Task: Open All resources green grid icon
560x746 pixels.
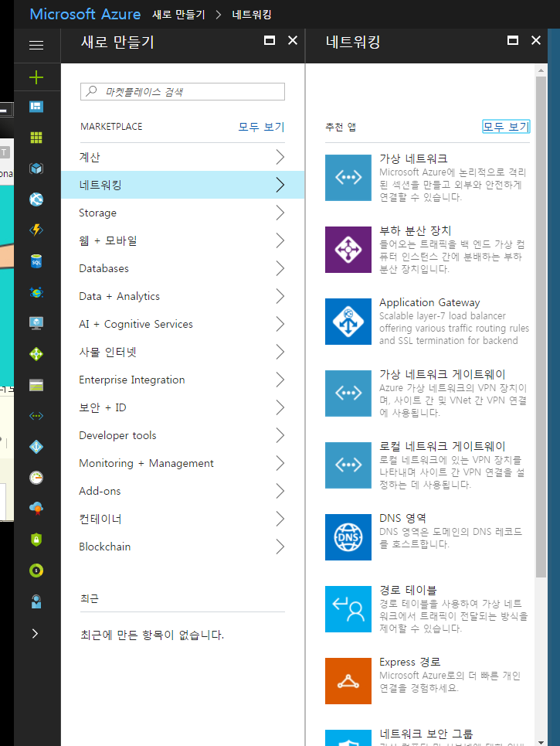Action: [x=36, y=138]
